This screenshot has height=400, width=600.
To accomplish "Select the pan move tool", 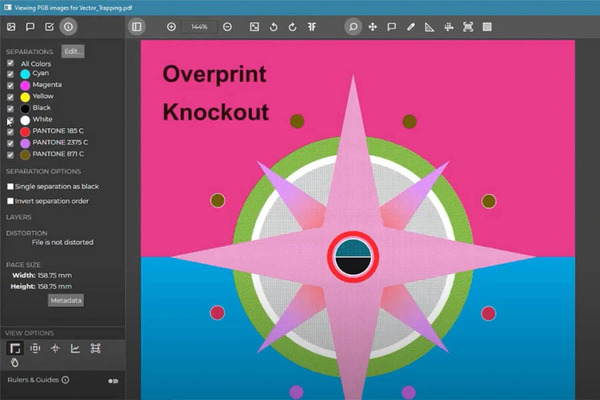I will pos(372,27).
